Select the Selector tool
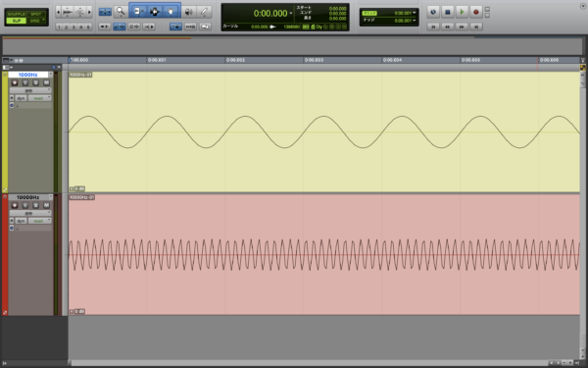588x368 pixels. [155, 12]
